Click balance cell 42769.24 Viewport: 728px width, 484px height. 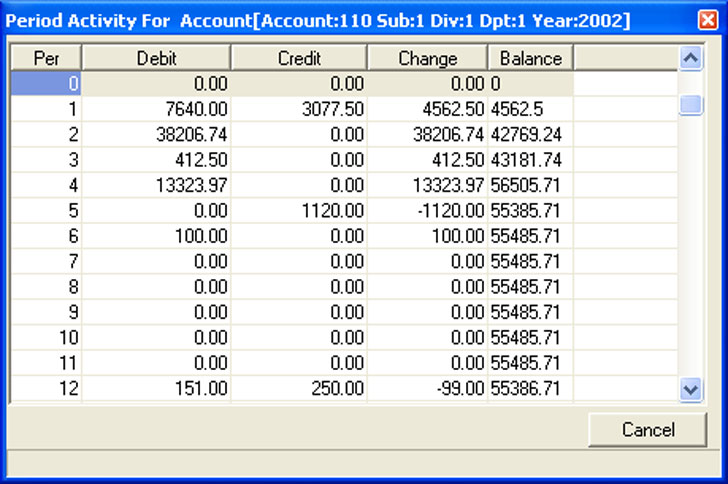tap(531, 135)
